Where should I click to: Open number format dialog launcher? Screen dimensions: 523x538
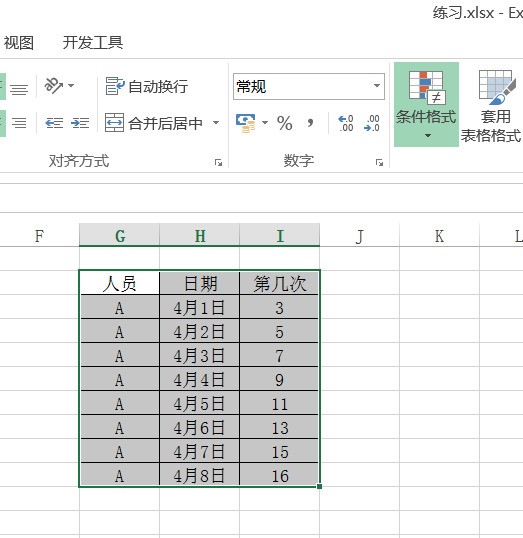tap(379, 163)
